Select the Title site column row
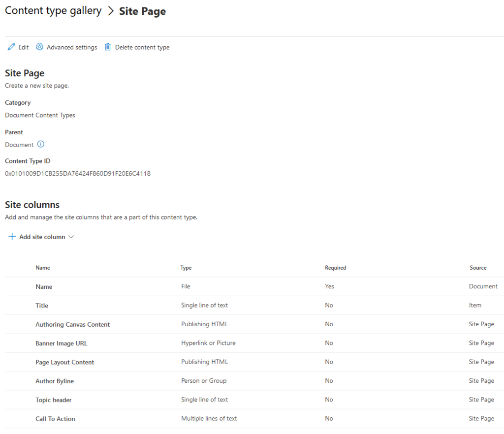This screenshot has width=504, height=434. point(42,306)
